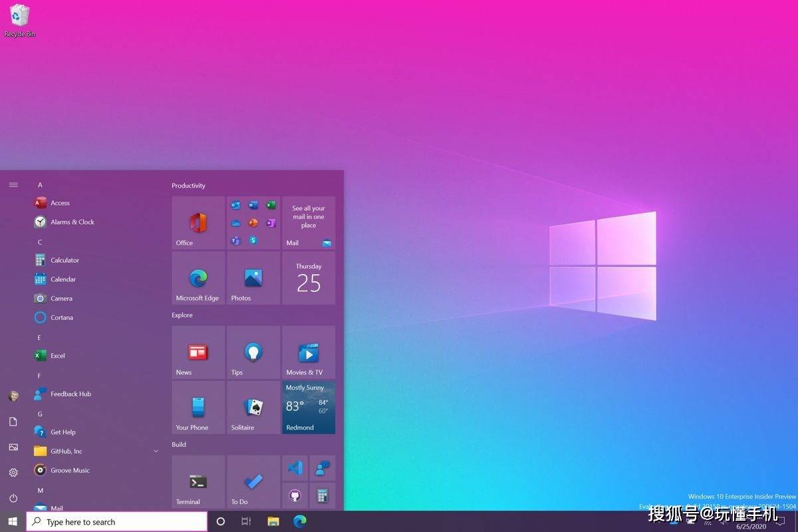Click the Type here to search box
Screen dimensions: 798x532
(x=117, y=522)
